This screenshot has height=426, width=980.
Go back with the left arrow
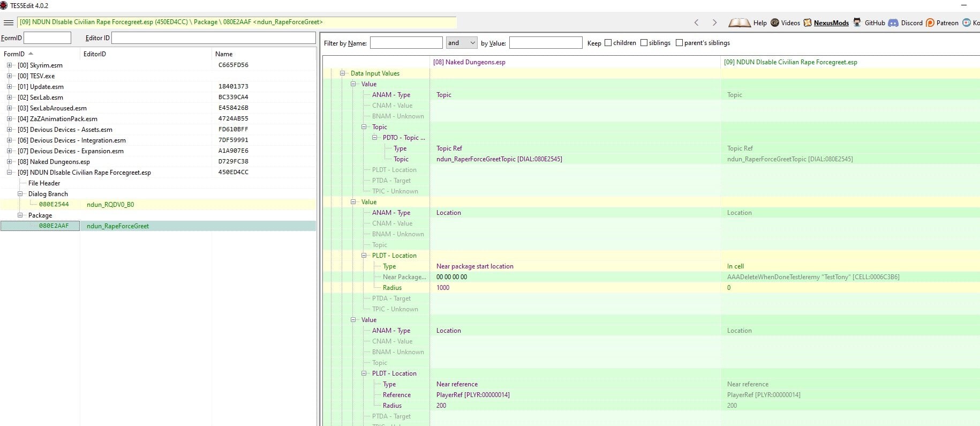pos(696,23)
